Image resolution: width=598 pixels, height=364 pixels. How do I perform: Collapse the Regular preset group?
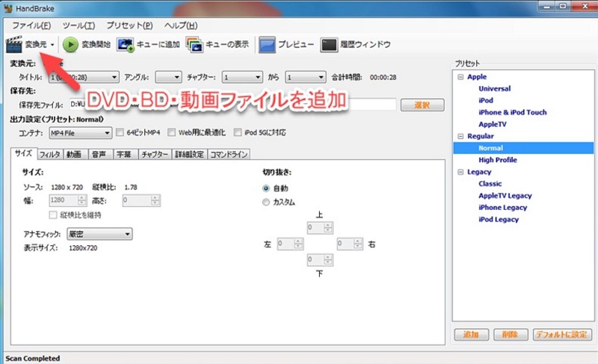(x=460, y=137)
